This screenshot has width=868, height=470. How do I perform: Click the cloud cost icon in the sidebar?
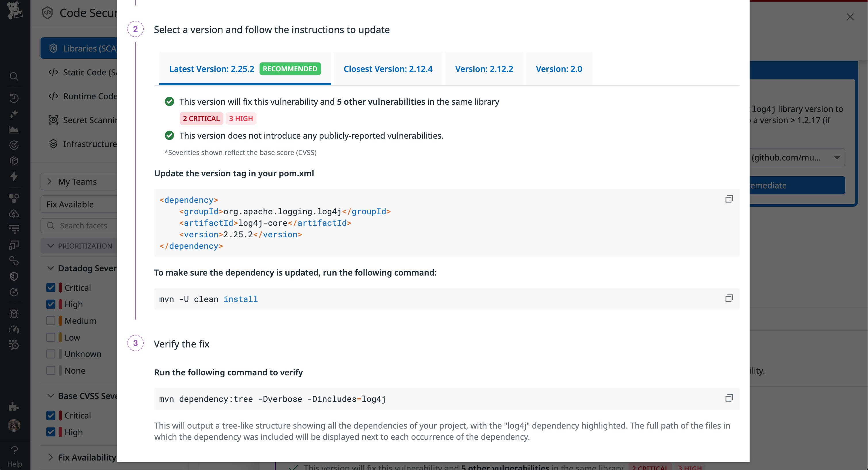(14, 213)
